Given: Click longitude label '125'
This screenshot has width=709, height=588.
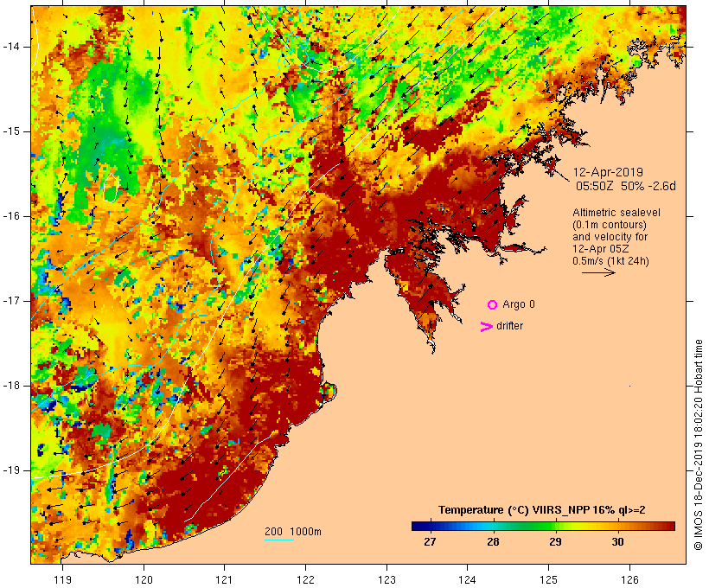Looking at the screenshot, I should [x=548, y=579].
